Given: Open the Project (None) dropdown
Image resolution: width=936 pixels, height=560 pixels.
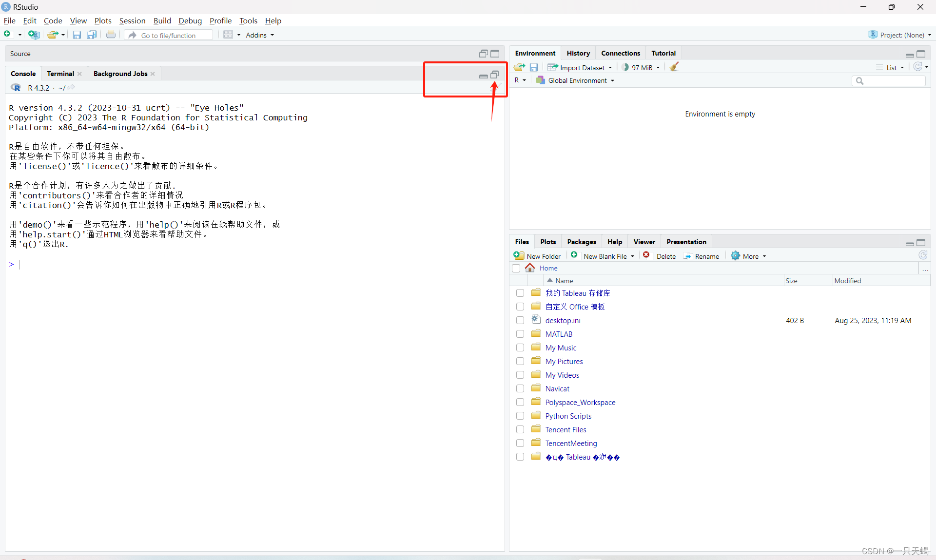Looking at the screenshot, I should coord(900,35).
